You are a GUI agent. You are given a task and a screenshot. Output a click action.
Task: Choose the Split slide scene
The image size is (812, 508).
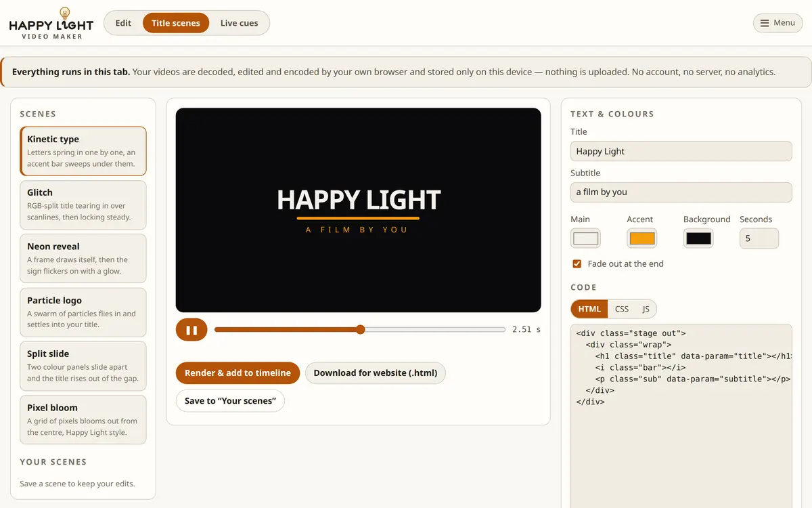tap(83, 366)
